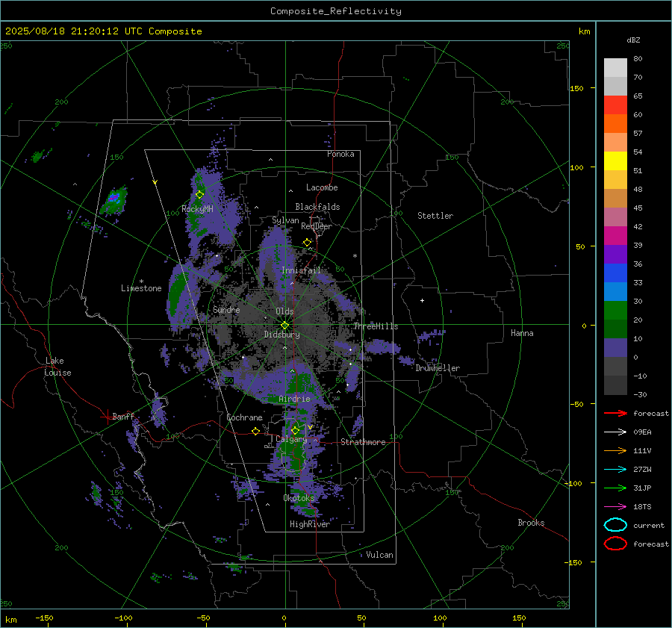Click the Hanna label
This screenshot has width=672, height=628.
point(522,333)
